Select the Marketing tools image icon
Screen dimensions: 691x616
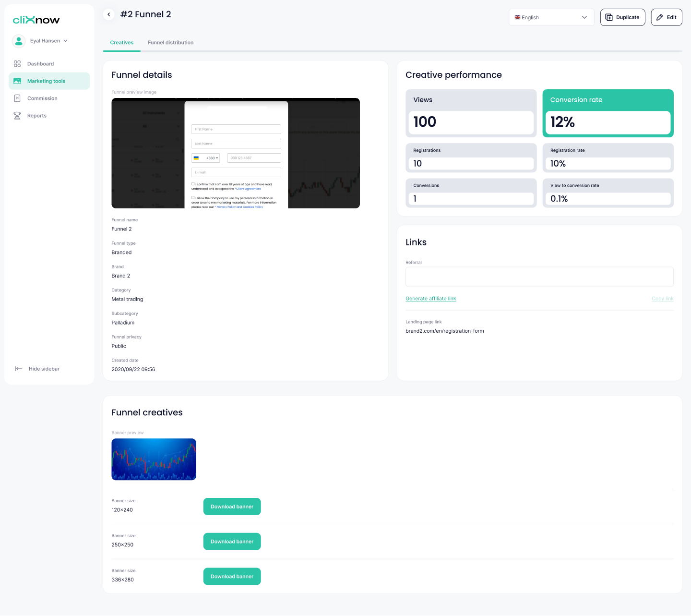(x=17, y=81)
